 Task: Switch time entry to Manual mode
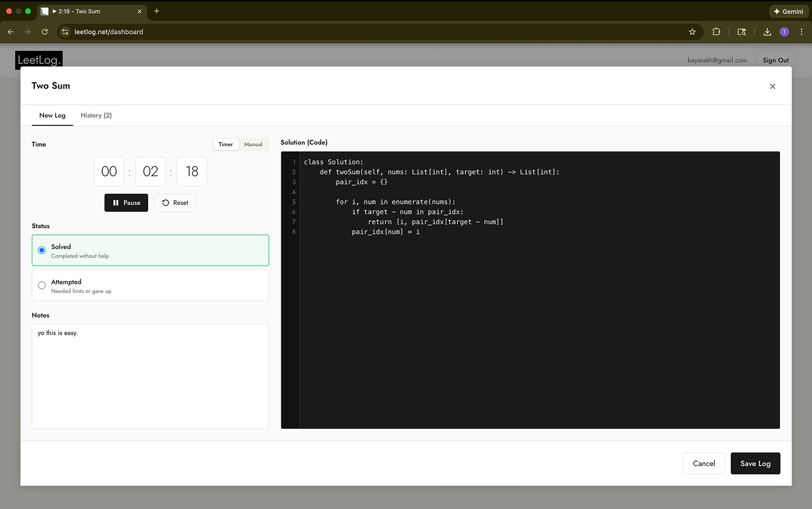click(253, 144)
